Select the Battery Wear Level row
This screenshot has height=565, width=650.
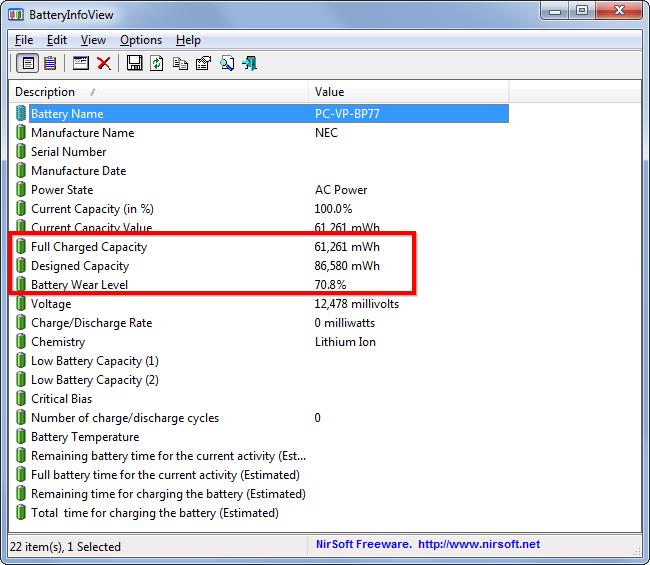tap(80, 285)
